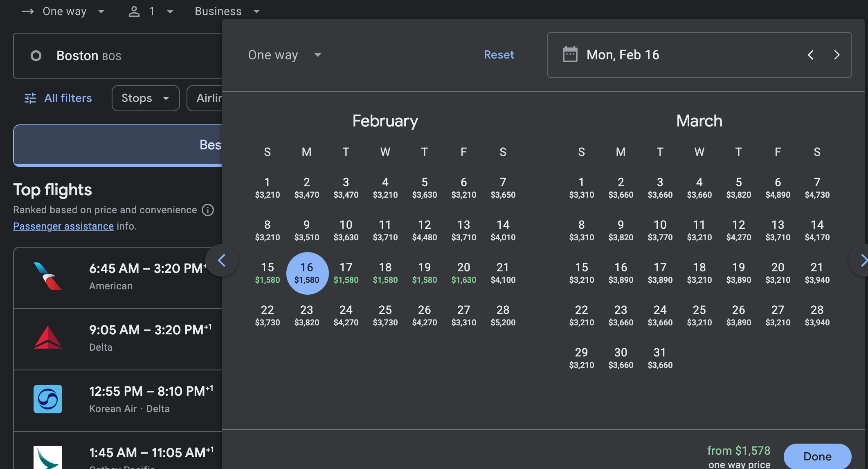Open the All filters sliders icon

[x=30, y=98]
